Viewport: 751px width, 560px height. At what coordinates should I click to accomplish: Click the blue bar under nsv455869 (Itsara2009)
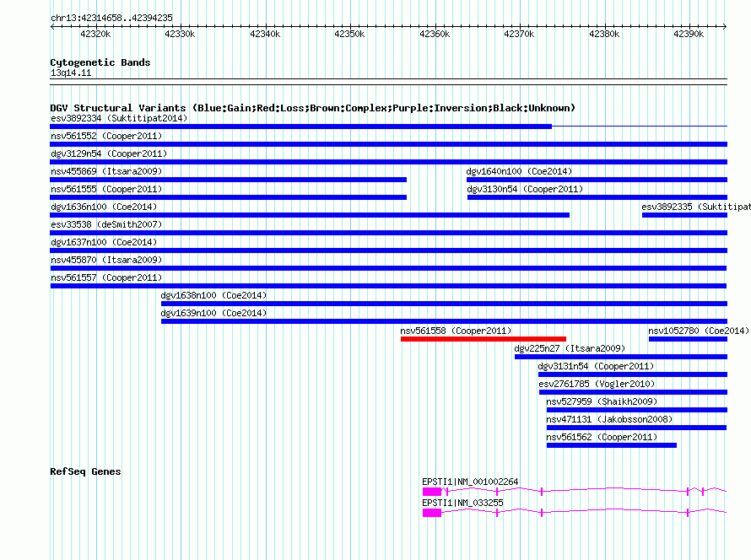pos(229,180)
